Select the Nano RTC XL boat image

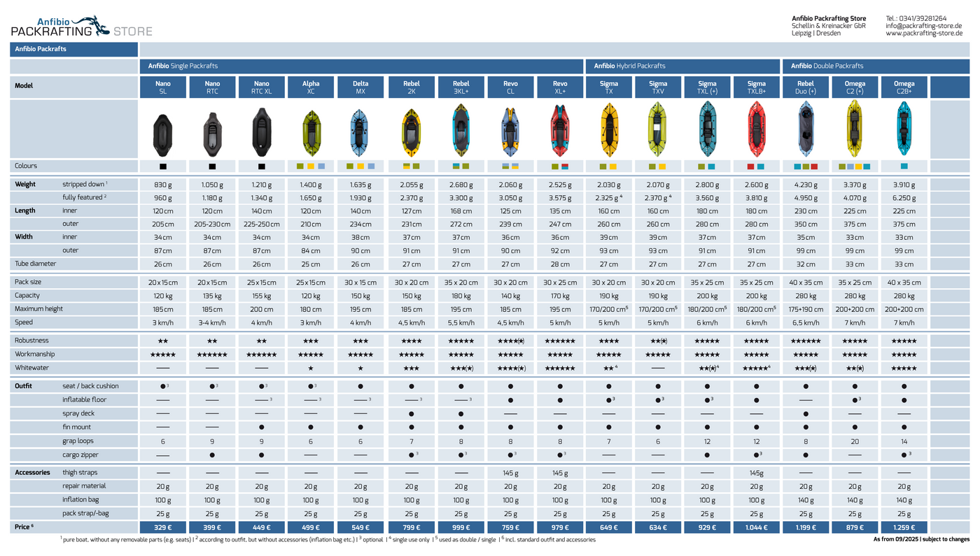(x=262, y=132)
